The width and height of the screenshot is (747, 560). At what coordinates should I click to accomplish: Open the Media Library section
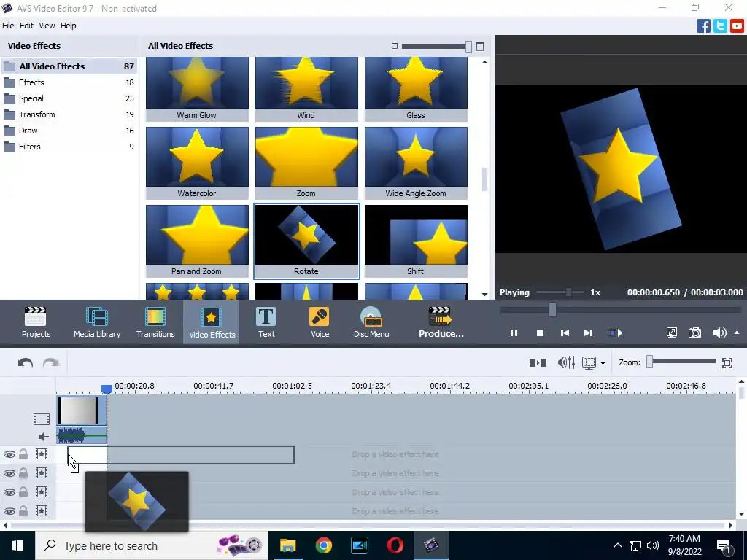[x=97, y=322]
